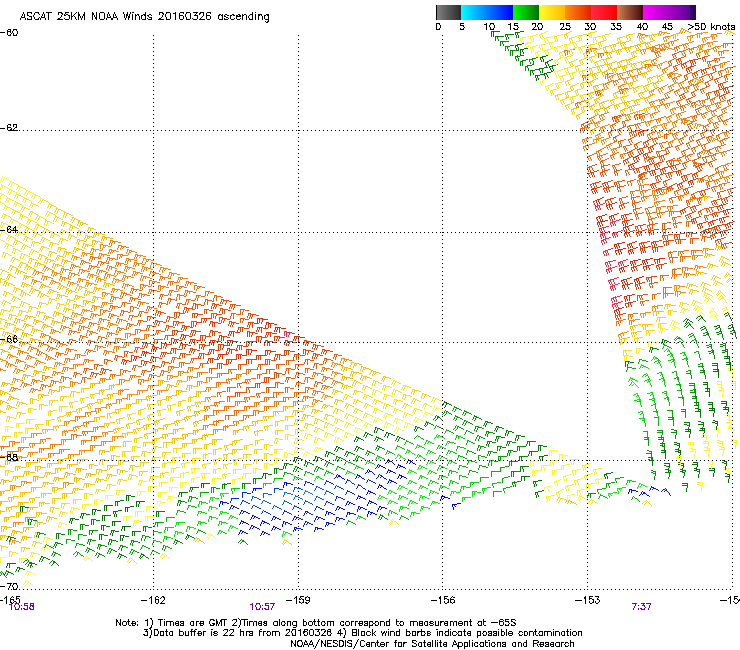The height and width of the screenshot is (650, 740).
Task: Click the cyan 5–10 knots legend segment
Action: [474, 12]
